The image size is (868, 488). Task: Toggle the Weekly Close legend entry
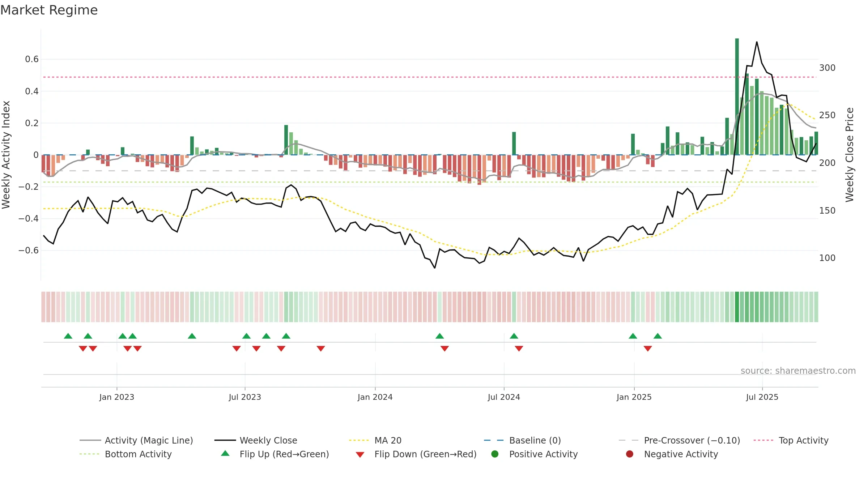(x=256, y=440)
